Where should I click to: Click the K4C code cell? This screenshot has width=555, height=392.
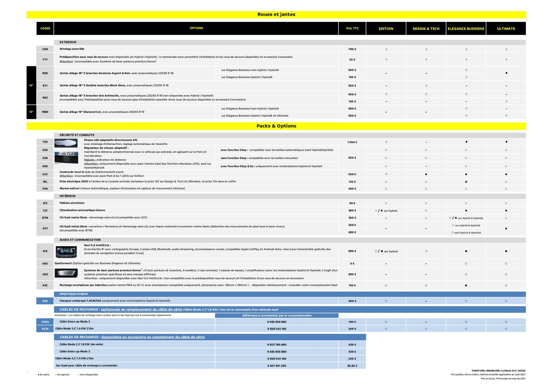[45, 285]
